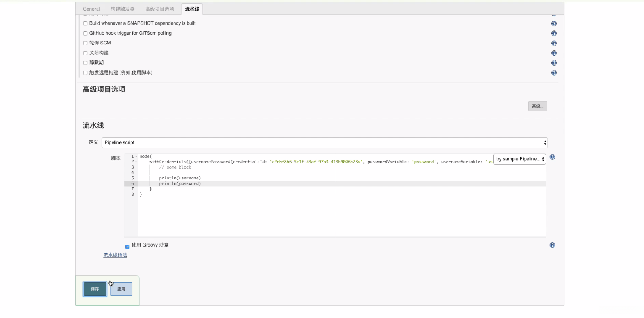The height and width of the screenshot is (318, 644).
Task: View help for 触发远程构建 option
Action: click(554, 73)
